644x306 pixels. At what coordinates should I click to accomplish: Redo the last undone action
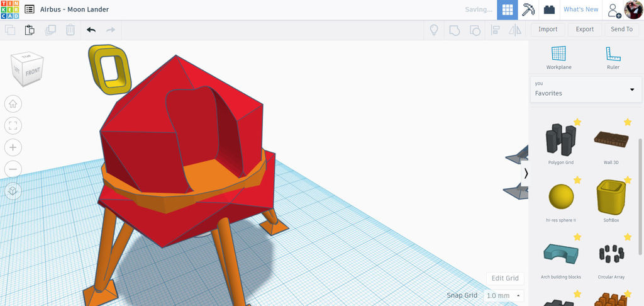tap(111, 30)
